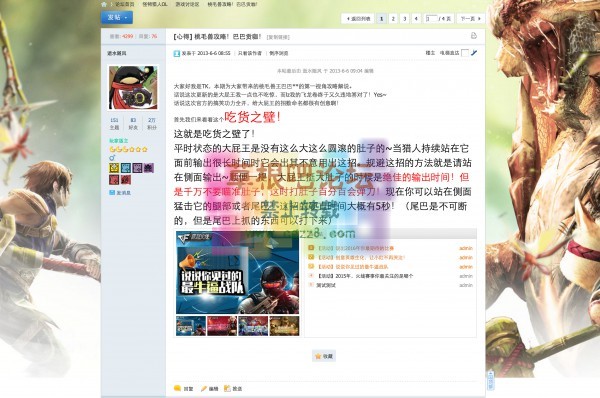Click admin author of first activity entry
The width and height of the screenshot is (600, 398).
[466, 248]
